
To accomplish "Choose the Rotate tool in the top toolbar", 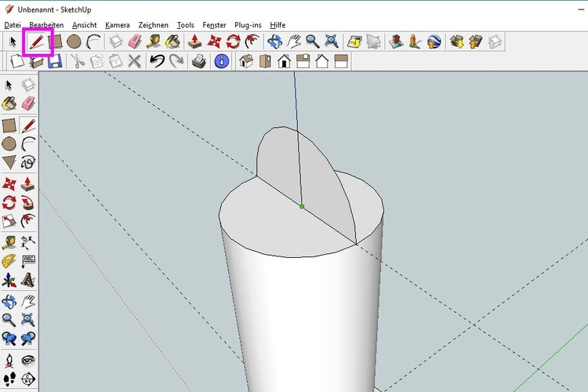I will [234, 42].
